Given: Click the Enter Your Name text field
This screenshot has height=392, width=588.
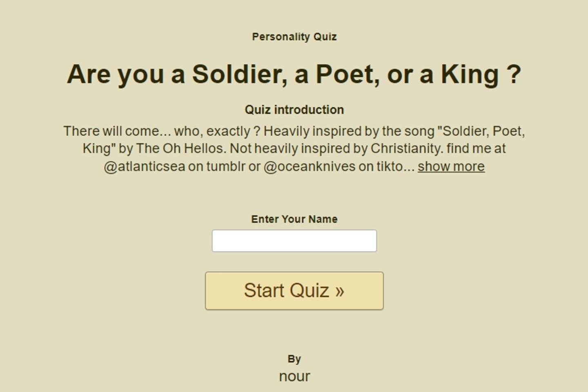Looking at the screenshot, I should 294,241.
